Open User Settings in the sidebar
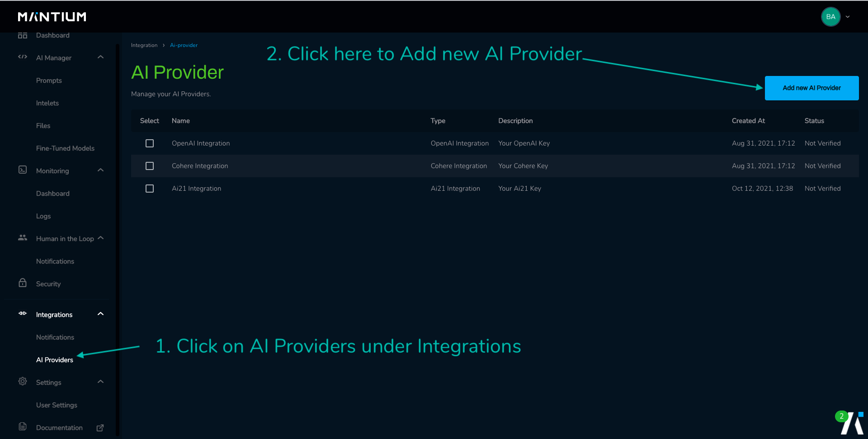Viewport: 868px width, 439px height. pos(57,405)
